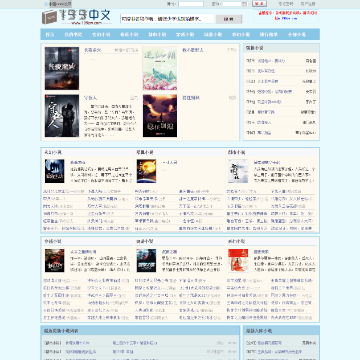Image resolution: width=360 pixels, height=360 pixels.
Task: Click the 修真小说 section heading
Action: tap(145, 152)
